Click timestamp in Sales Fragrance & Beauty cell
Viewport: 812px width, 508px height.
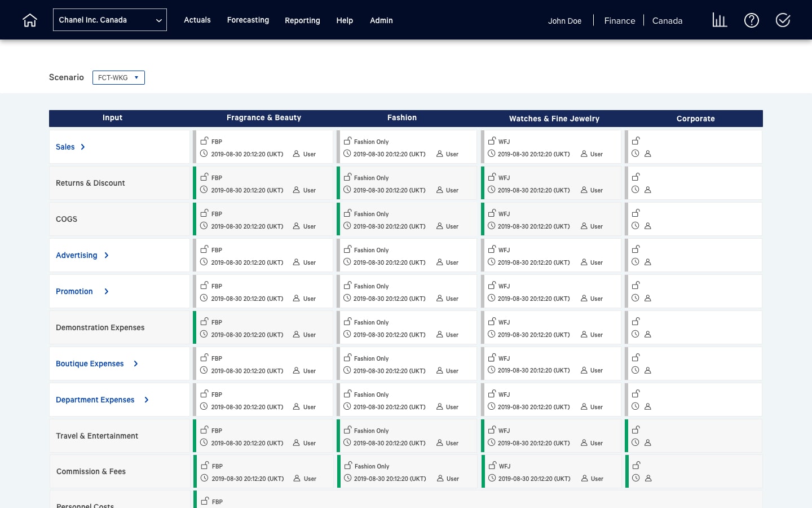[247, 154]
